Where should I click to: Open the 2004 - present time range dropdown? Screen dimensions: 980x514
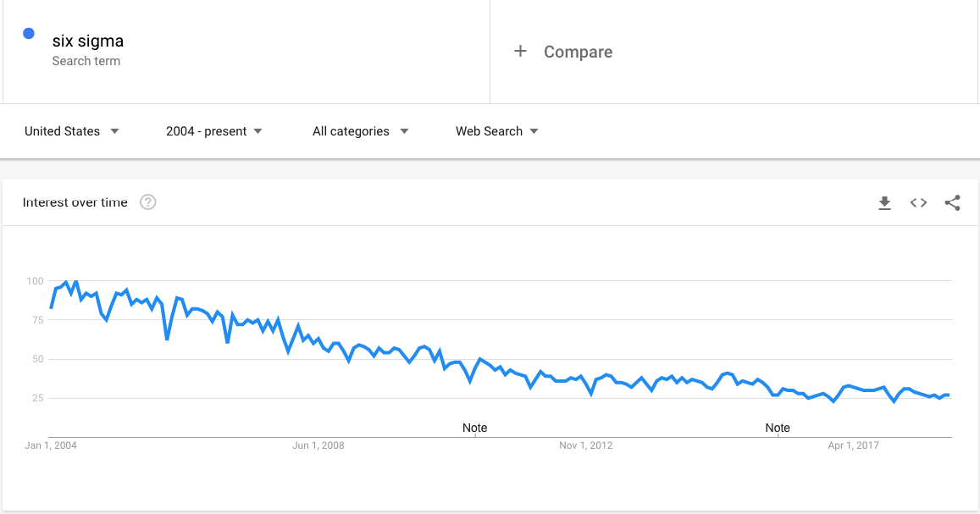click(213, 131)
